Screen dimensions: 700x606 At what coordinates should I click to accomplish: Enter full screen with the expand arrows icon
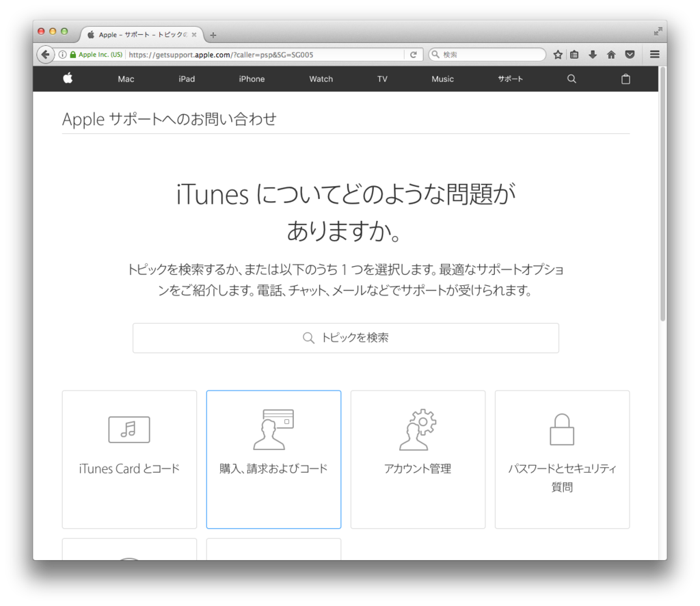coord(658,31)
